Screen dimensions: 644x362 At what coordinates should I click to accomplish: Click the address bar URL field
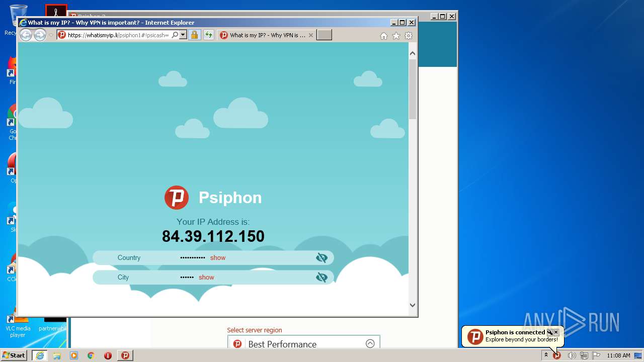pyautogui.click(x=118, y=35)
